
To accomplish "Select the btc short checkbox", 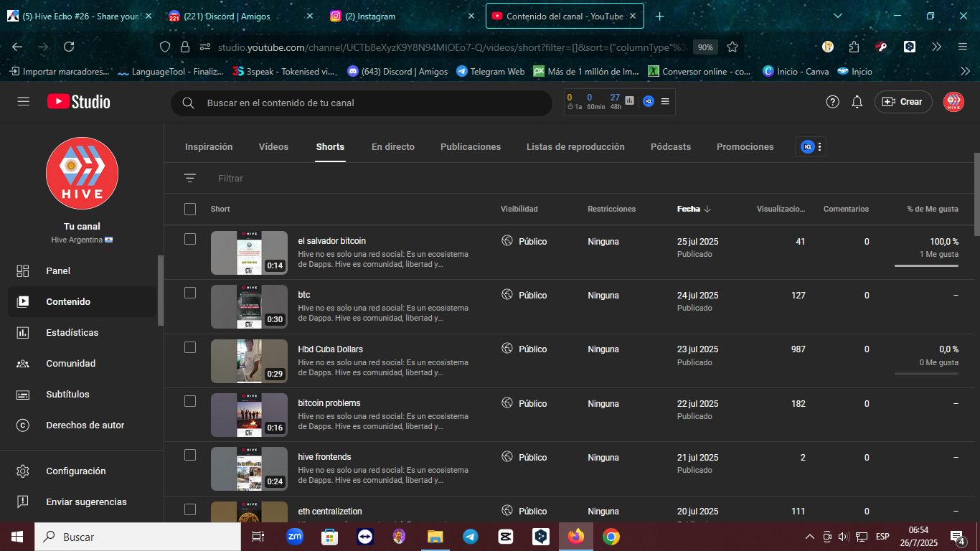I will [190, 293].
